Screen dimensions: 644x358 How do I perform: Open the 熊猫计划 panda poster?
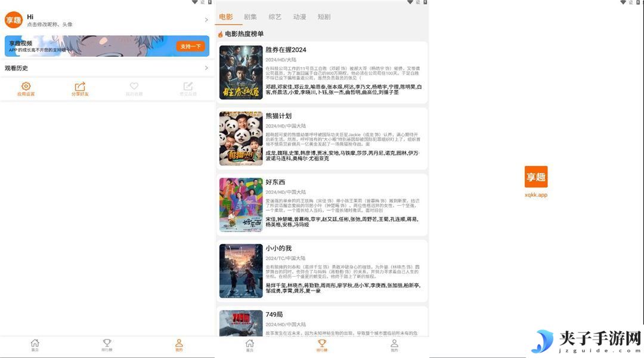click(x=241, y=138)
